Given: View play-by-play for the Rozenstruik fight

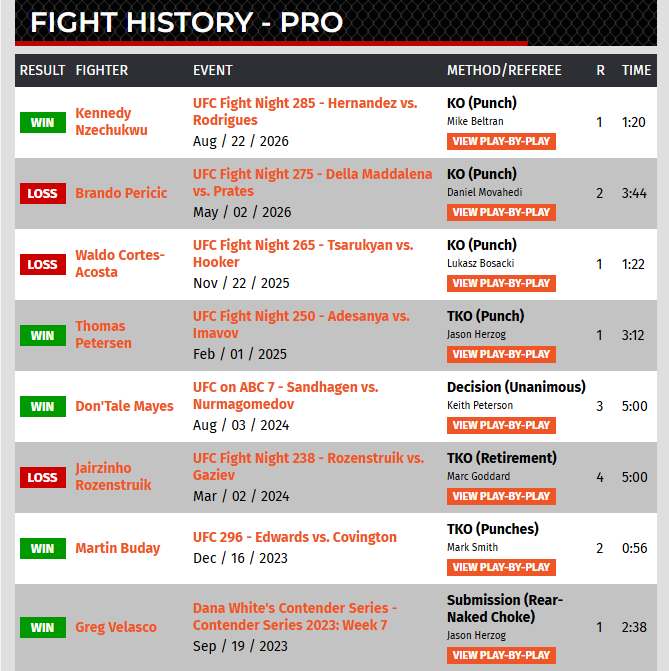Looking at the screenshot, I should click(x=501, y=496).
